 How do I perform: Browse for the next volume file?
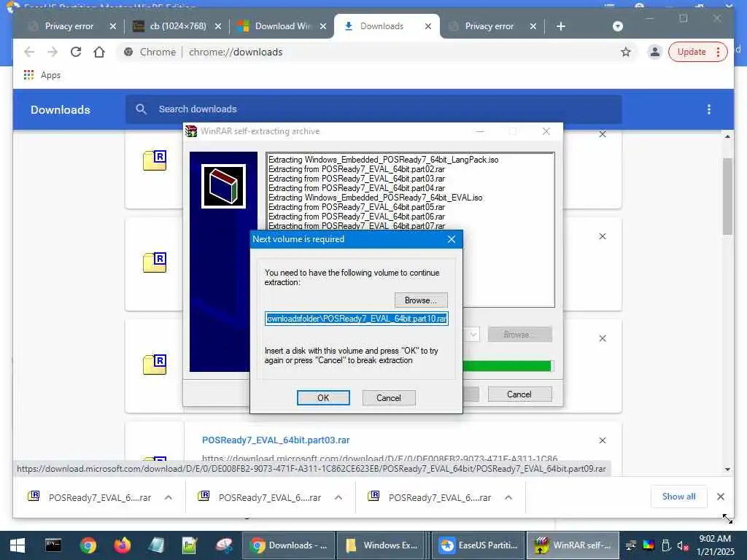click(421, 300)
